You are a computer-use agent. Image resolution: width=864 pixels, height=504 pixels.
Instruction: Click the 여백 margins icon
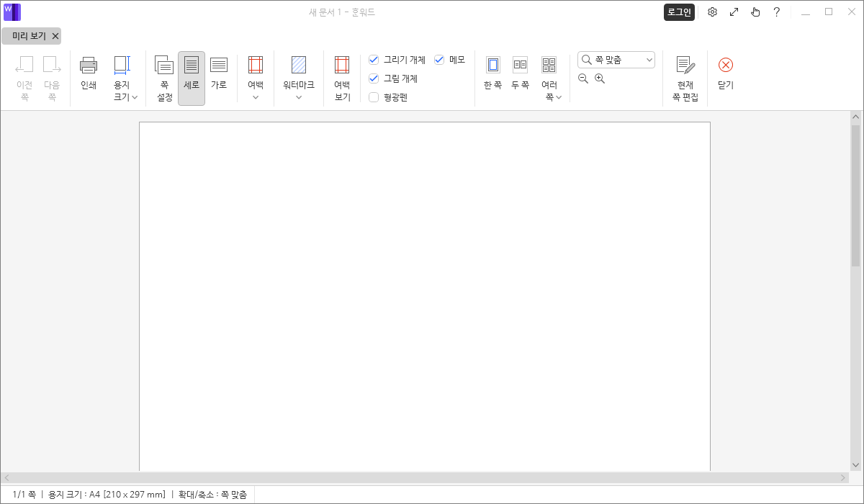(x=256, y=66)
